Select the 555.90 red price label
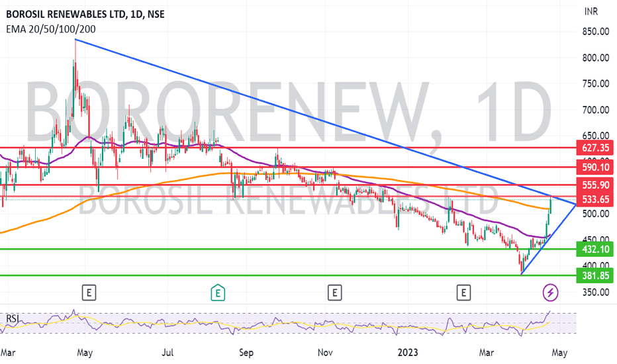 click(x=595, y=185)
